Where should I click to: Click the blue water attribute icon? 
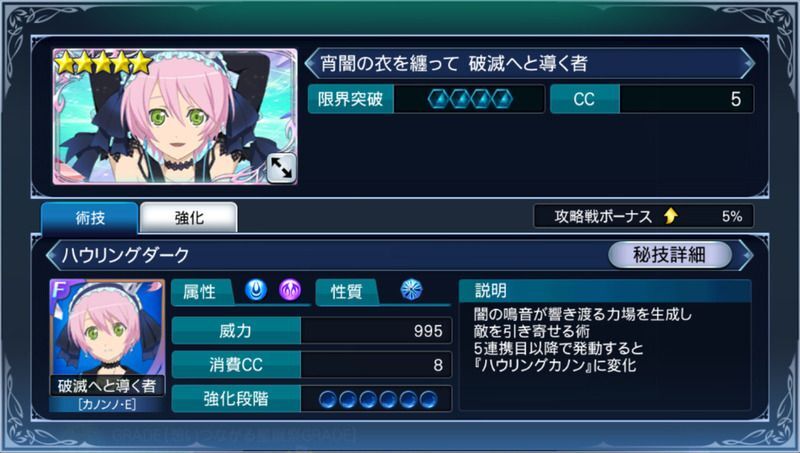256,291
